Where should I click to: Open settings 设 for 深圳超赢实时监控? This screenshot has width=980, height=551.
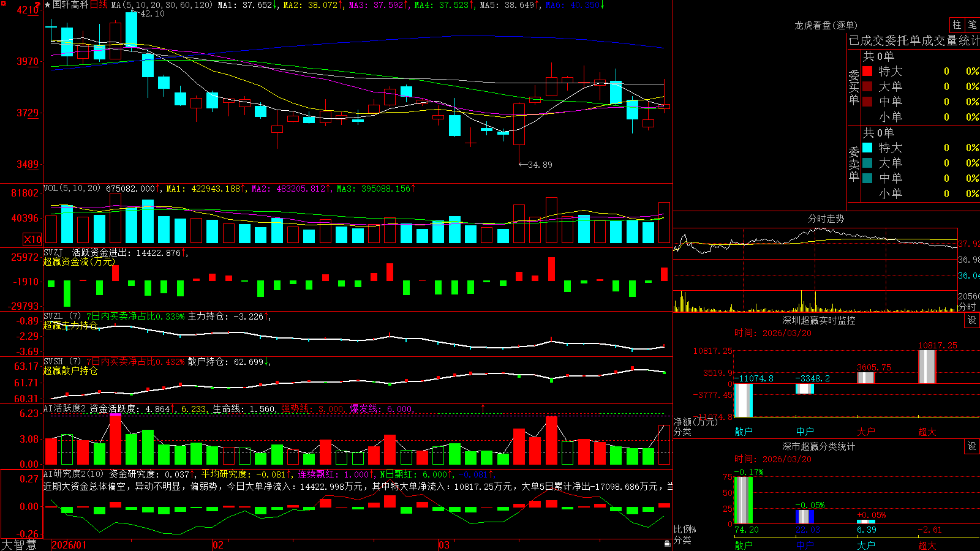(x=972, y=320)
